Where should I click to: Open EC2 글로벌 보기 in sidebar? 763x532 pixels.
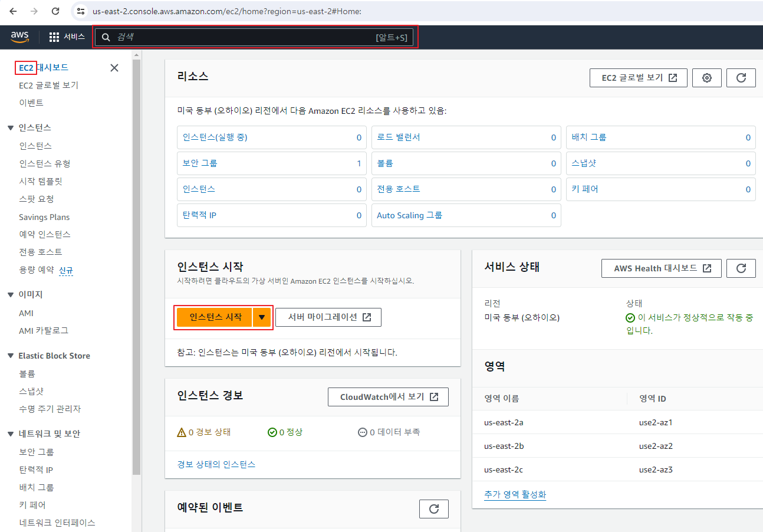(48, 85)
